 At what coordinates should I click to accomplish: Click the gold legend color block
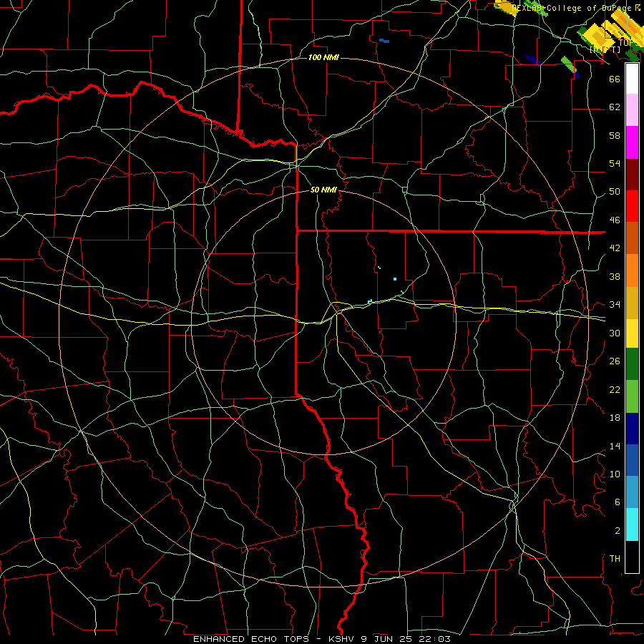coord(632,303)
